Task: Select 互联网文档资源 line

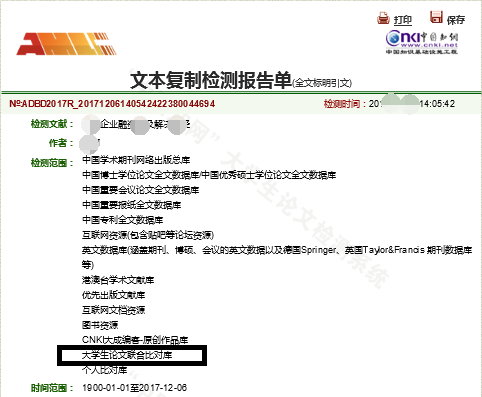Action: pos(113,310)
